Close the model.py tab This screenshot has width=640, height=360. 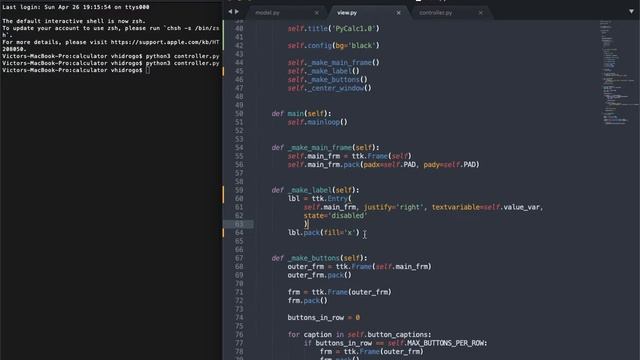coord(317,13)
